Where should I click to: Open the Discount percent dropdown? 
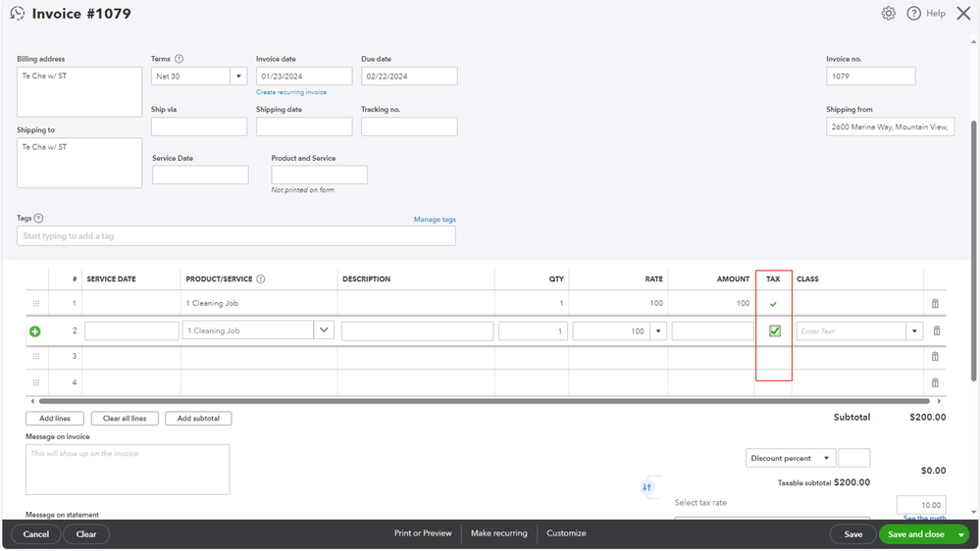click(x=790, y=458)
